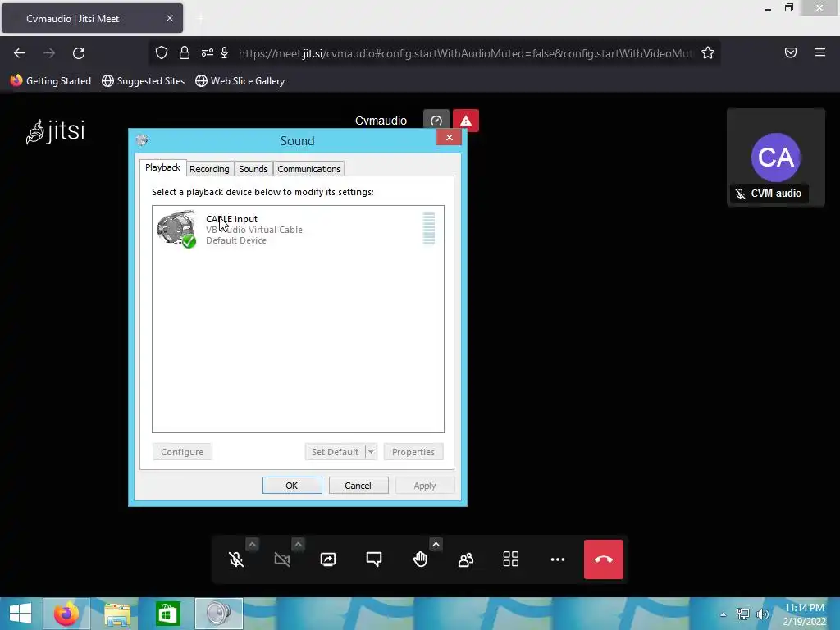Viewport: 840px width, 630px height.
Task: Reload the current page
Action: coord(79,53)
